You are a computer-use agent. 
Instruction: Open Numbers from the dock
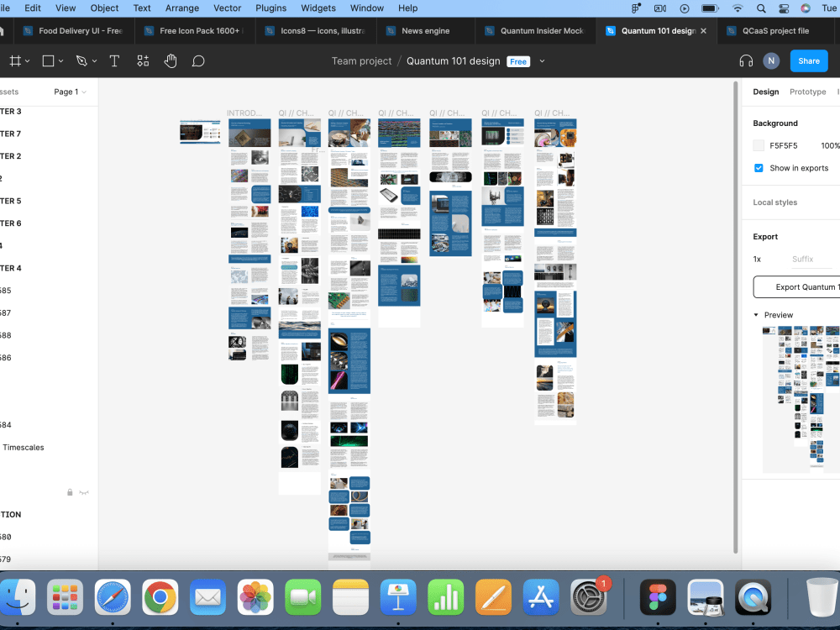click(x=446, y=596)
